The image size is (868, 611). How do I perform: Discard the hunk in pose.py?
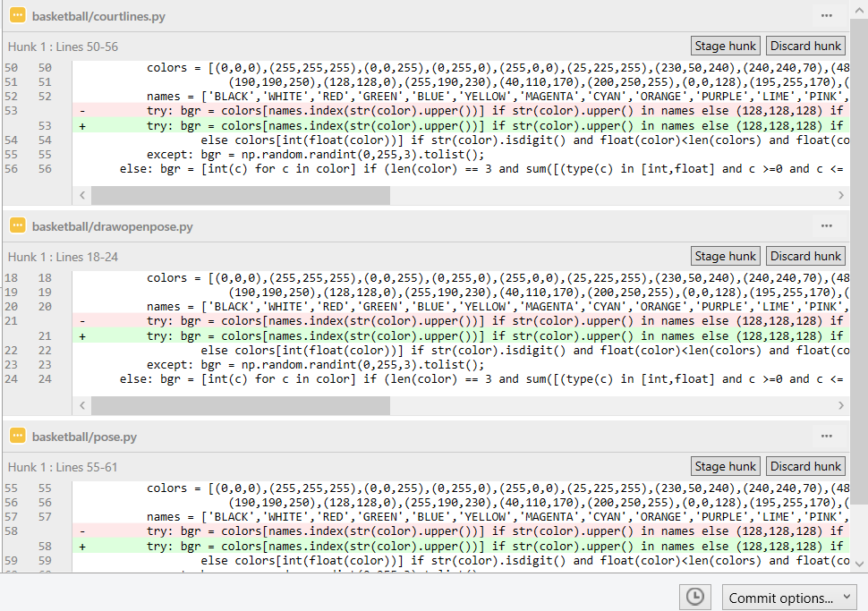[x=805, y=467]
